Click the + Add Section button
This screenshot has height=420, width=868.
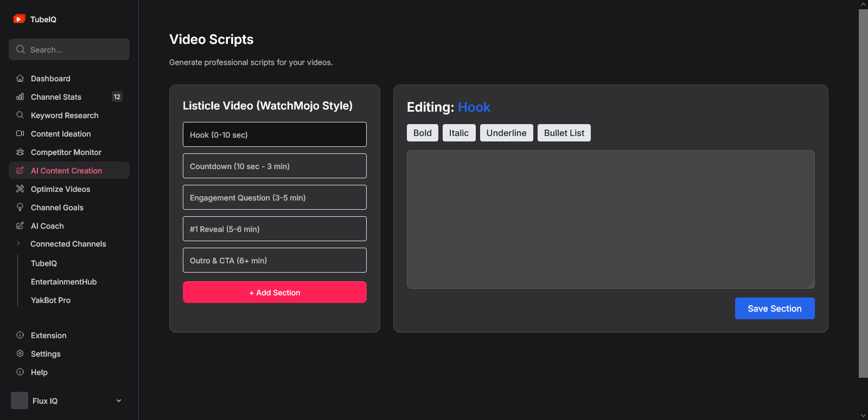275,292
